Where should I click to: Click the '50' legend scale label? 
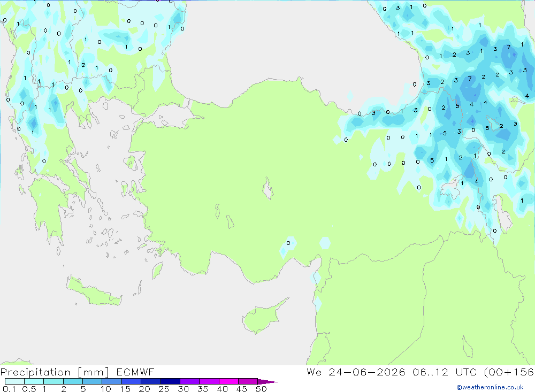(x=261, y=389)
